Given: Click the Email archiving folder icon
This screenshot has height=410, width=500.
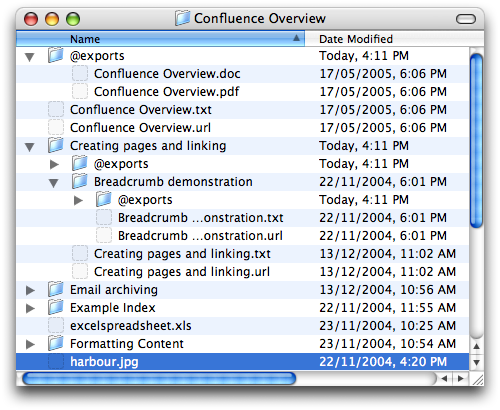Looking at the screenshot, I should 55,289.
